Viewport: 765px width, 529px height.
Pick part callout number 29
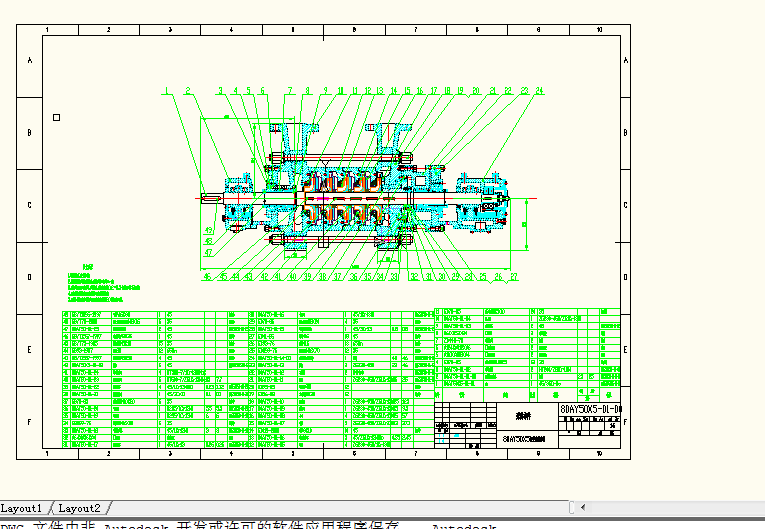click(455, 276)
